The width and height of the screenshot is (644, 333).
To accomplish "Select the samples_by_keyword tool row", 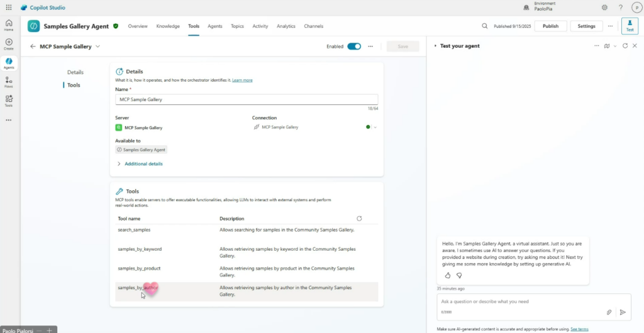I will pyautogui.click(x=247, y=253).
